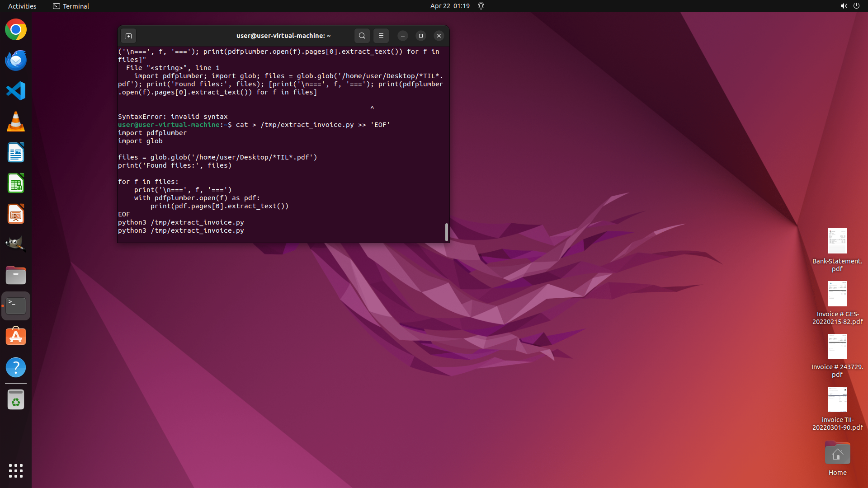Image resolution: width=868 pixels, height=488 pixels.
Task: Open the system menu from the volume icon
Action: coord(844,6)
